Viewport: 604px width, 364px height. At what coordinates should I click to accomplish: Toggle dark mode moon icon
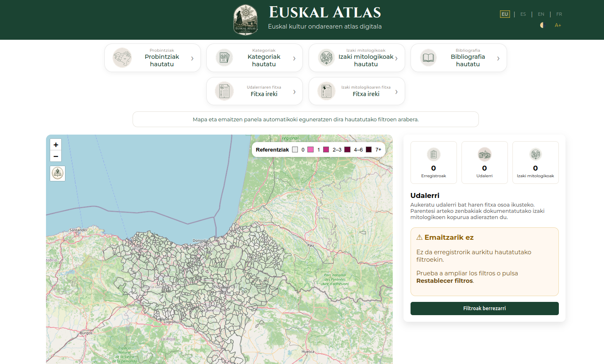[542, 25]
